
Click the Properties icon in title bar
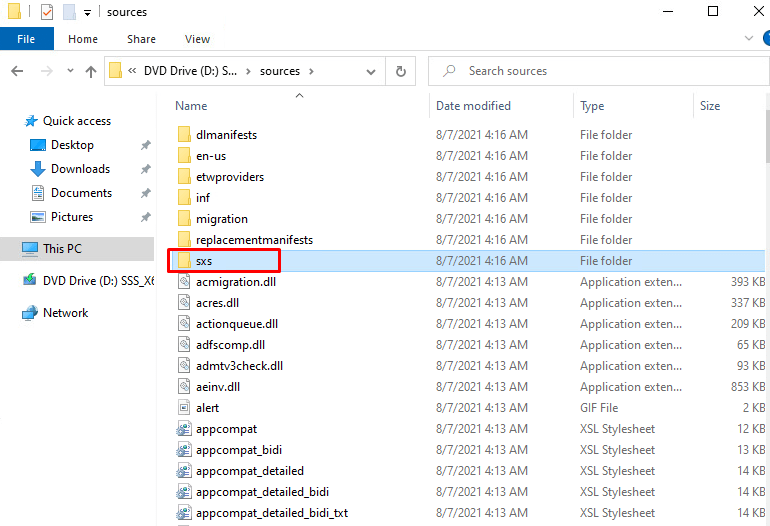coord(46,12)
